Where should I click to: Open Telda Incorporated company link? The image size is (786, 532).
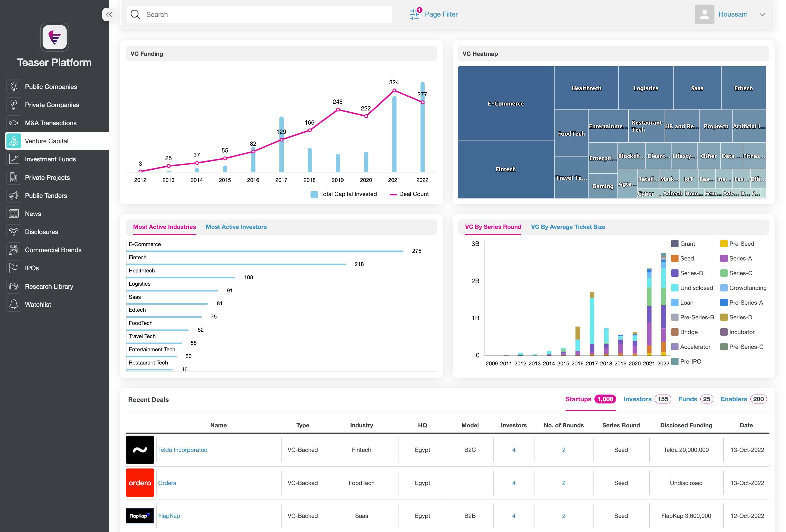pos(183,450)
